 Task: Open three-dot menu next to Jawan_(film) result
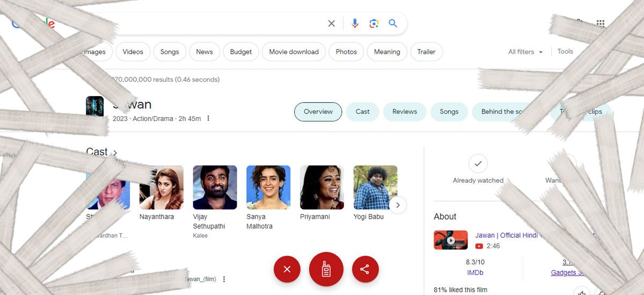(224, 279)
